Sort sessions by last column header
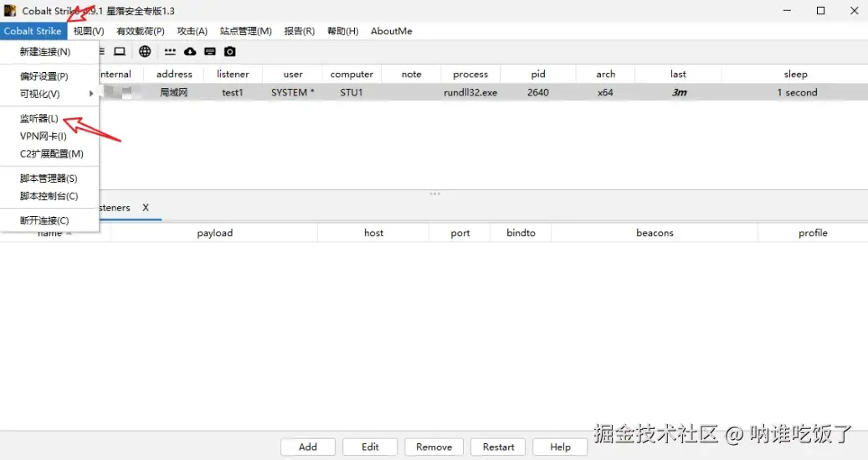Viewport: 868px width, 460px height. pyautogui.click(x=678, y=74)
